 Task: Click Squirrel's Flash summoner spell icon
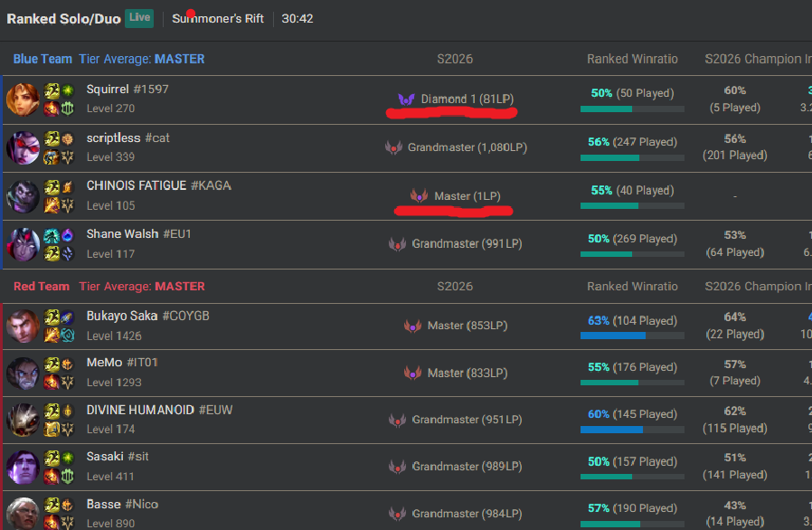click(52, 91)
